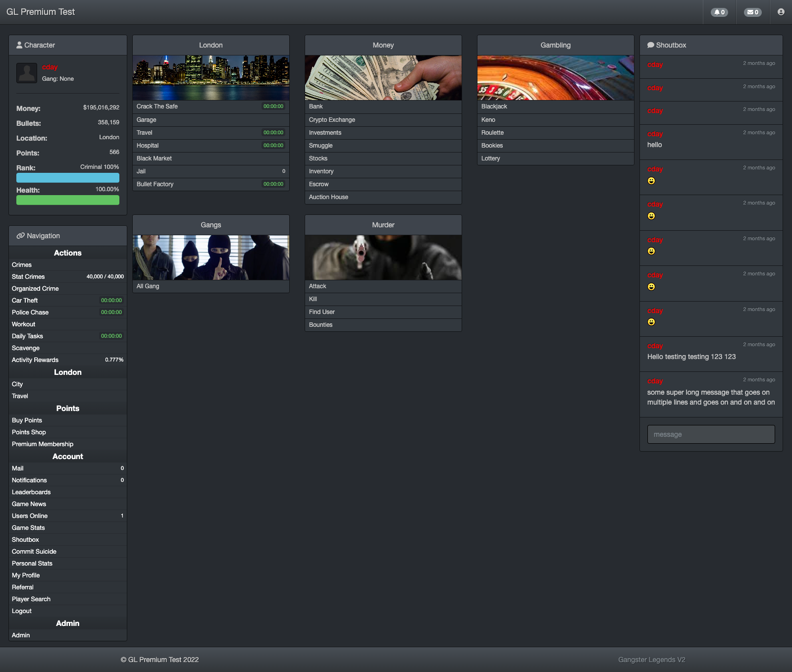Click the Navigation link icon

(20, 236)
